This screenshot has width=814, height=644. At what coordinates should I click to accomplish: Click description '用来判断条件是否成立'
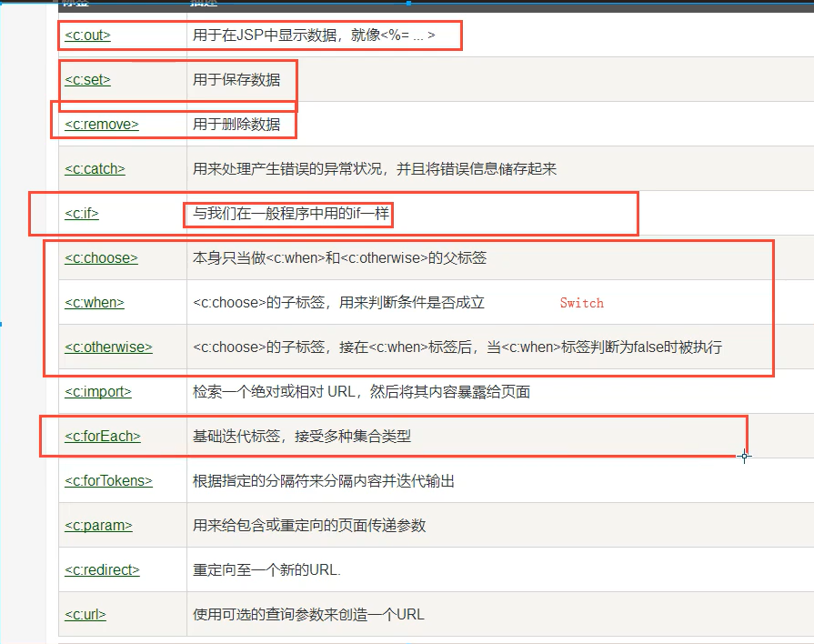click(412, 303)
